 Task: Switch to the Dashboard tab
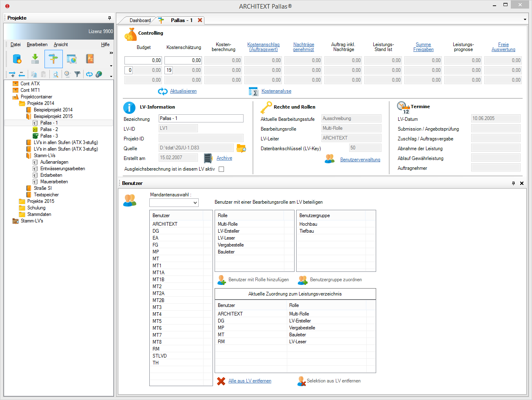pos(140,20)
